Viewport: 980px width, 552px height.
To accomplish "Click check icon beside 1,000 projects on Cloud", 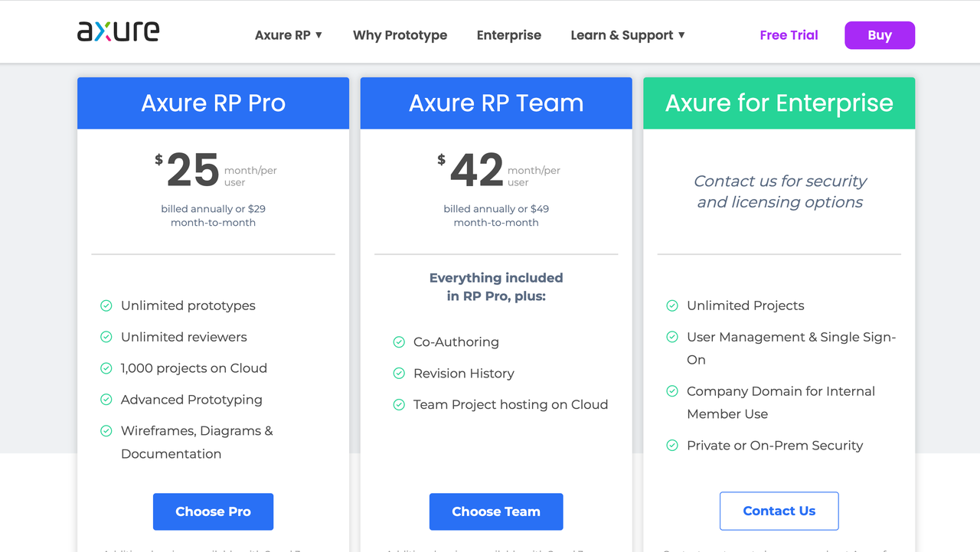I will [x=106, y=368].
